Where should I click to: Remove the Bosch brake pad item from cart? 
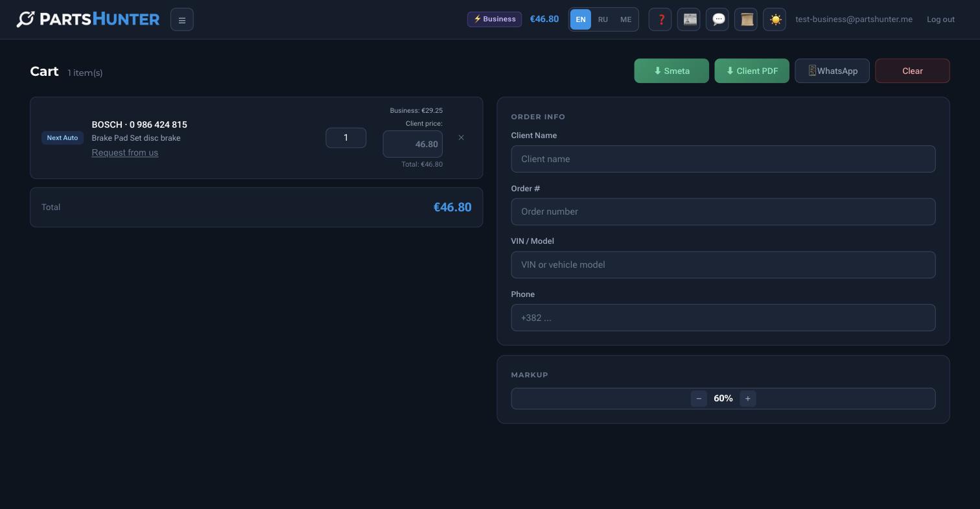click(461, 137)
